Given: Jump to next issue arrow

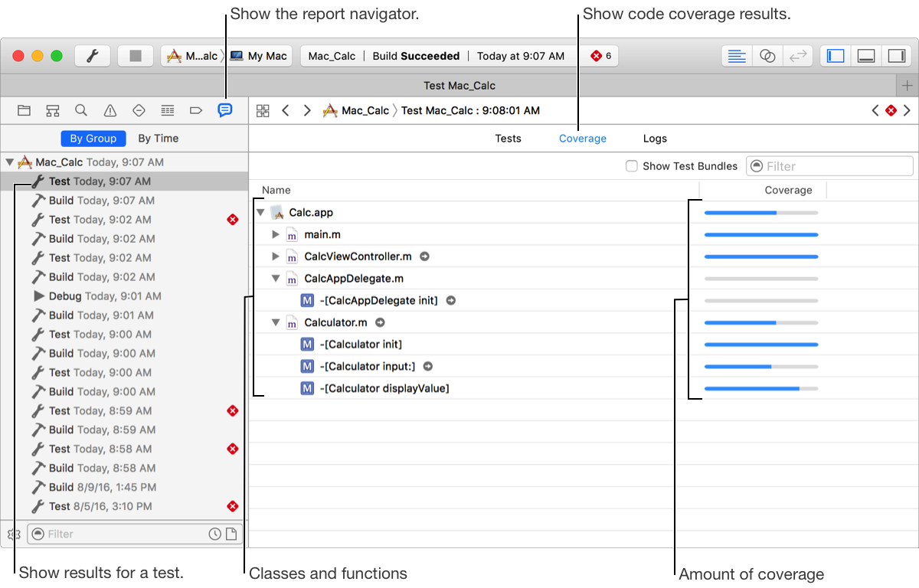Looking at the screenshot, I should click(x=907, y=110).
